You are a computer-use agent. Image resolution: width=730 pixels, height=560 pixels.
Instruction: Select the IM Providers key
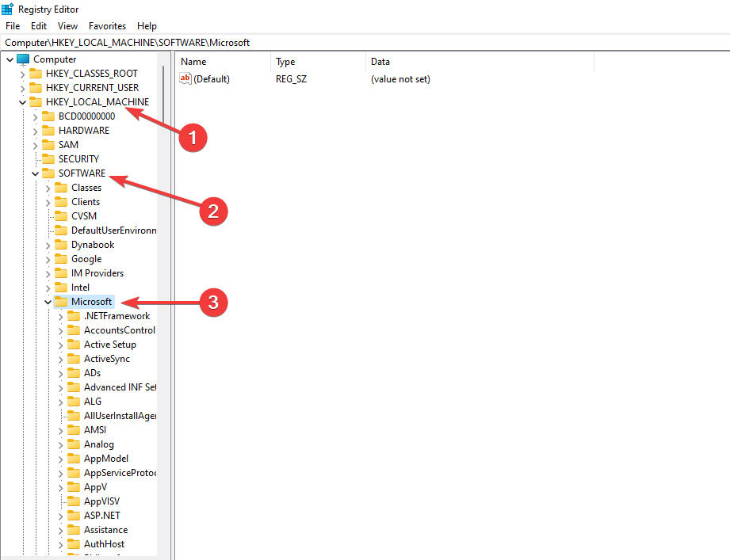click(x=97, y=273)
